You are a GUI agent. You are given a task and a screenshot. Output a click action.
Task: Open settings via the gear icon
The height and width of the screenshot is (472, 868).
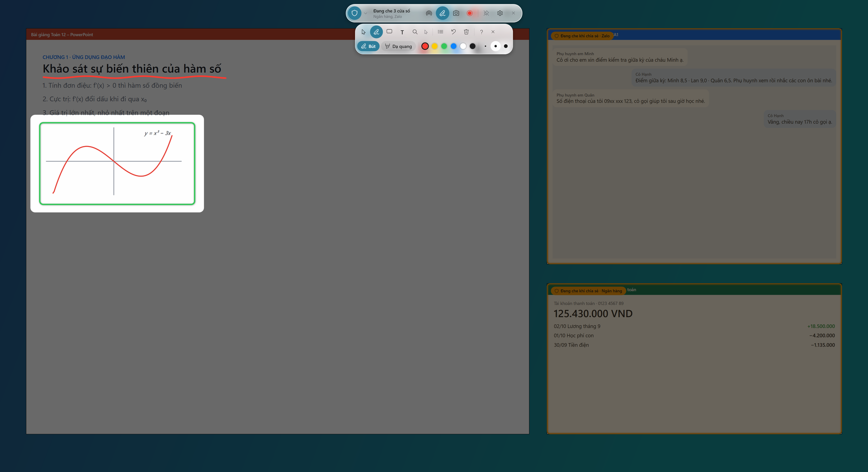point(500,13)
